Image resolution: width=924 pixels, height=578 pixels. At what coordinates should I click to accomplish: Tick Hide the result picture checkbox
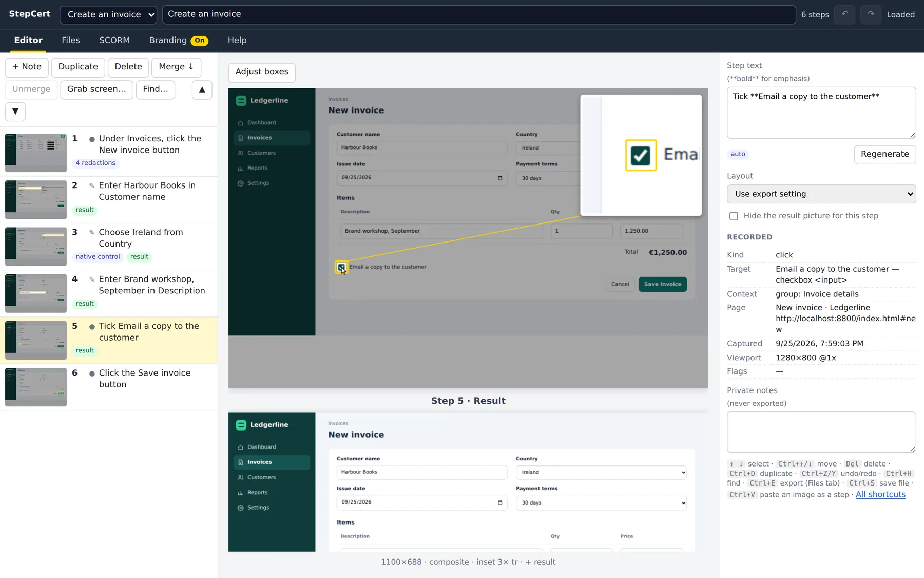click(x=734, y=216)
